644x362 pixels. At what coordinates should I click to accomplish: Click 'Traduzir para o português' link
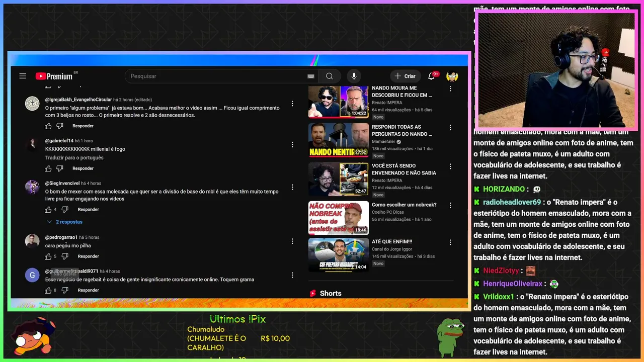click(x=74, y=158)
